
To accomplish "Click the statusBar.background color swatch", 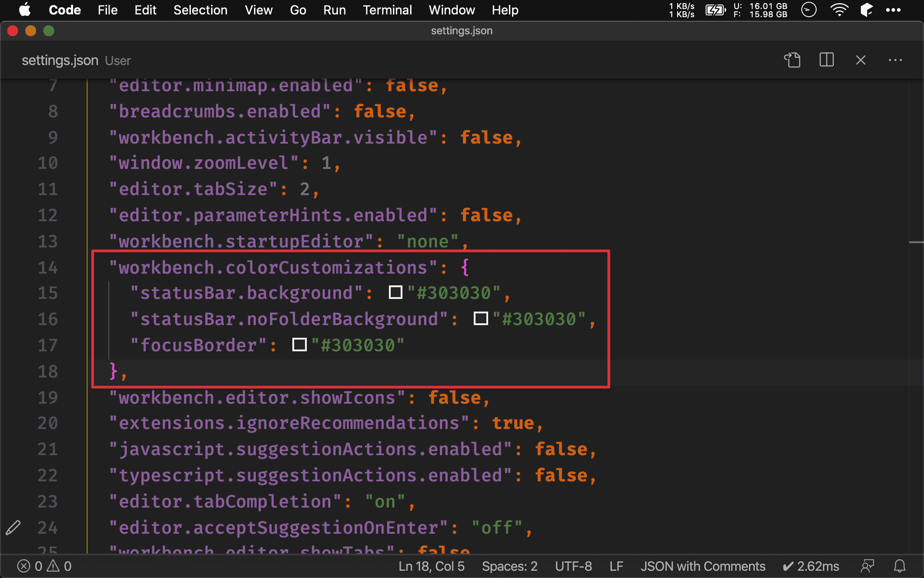I will (393, 293).
